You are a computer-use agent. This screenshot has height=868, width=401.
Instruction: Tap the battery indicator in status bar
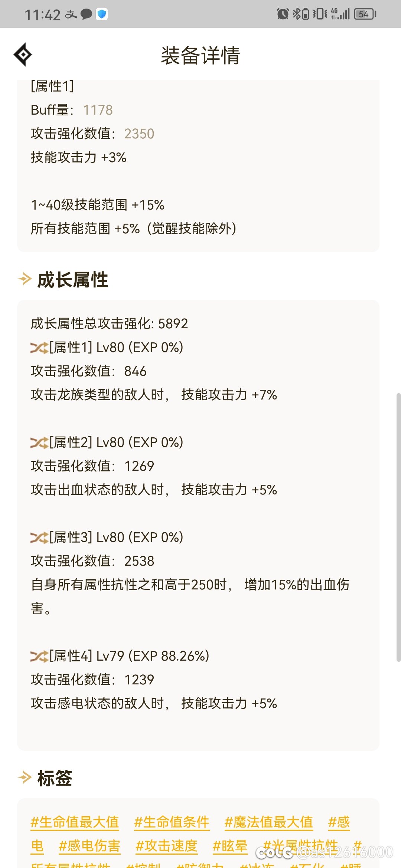click(x=365, y=14)
